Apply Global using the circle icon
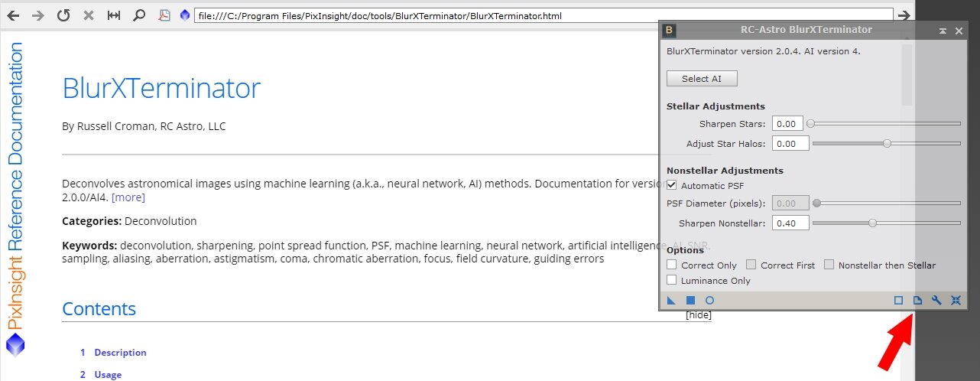Image resolution: width=980 pixels, height=381 pixels. (709, 301)
